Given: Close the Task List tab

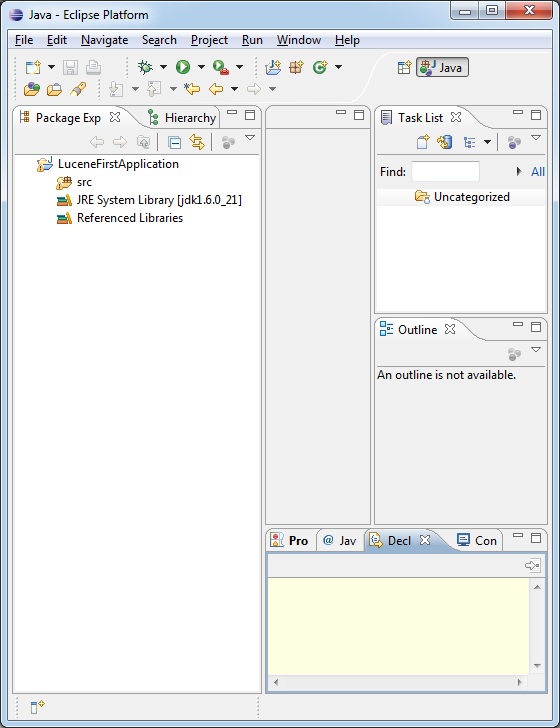Looking at the screenshot, I should coord(456,117).
